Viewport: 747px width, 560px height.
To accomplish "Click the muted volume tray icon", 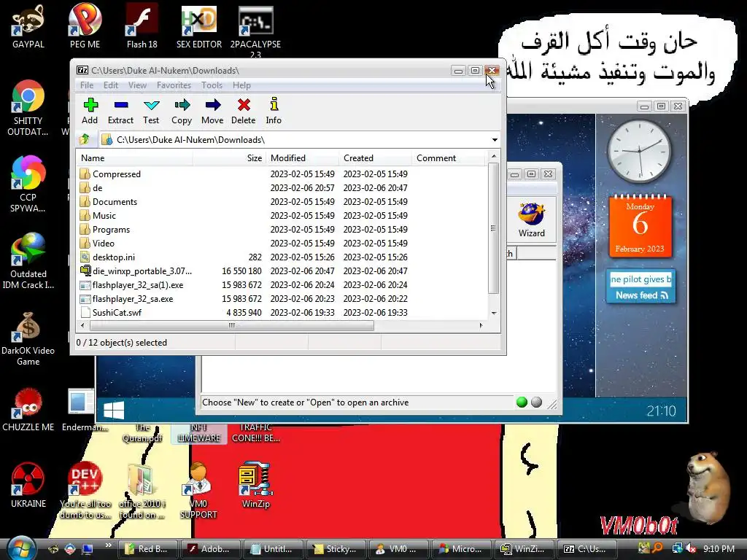I will 691,548.
